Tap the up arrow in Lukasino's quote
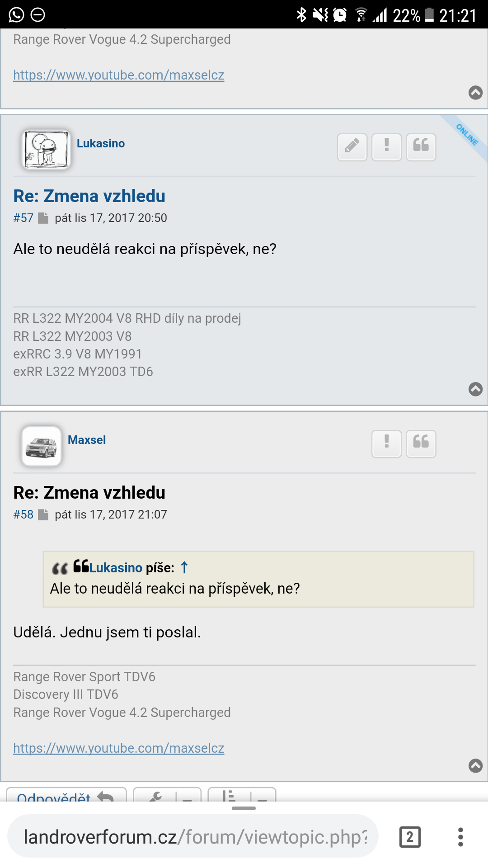This screenshot has width=488, height=868. point(184,567)
